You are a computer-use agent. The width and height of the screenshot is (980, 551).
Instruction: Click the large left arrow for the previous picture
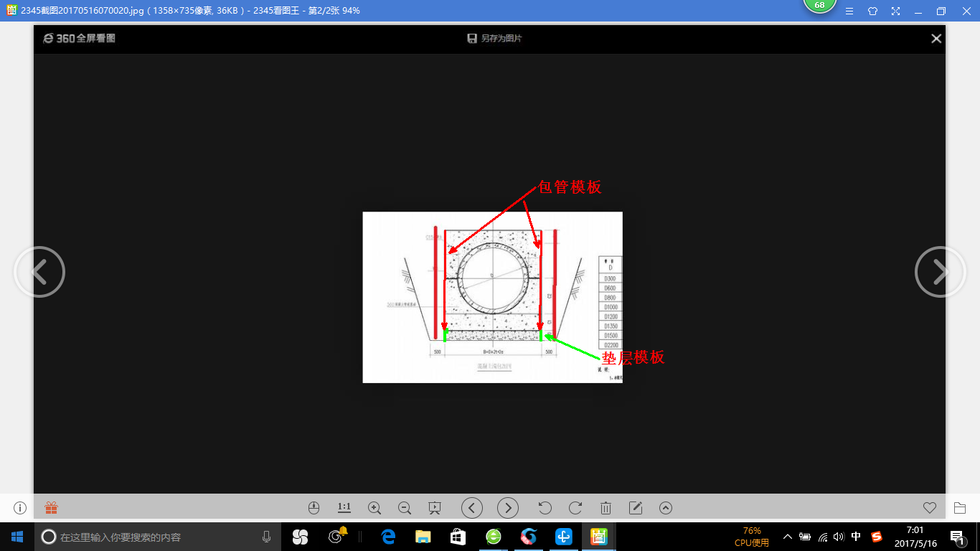point(39,272)
